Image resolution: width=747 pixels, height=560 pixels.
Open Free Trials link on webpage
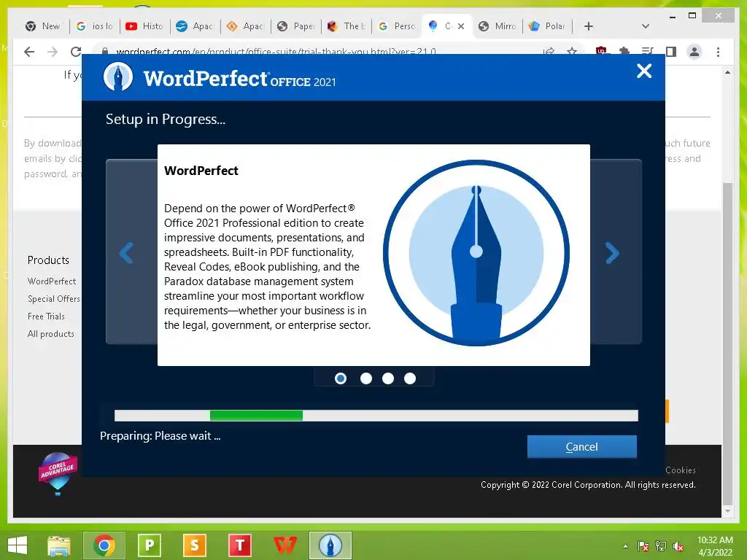(x=46, y=316)
